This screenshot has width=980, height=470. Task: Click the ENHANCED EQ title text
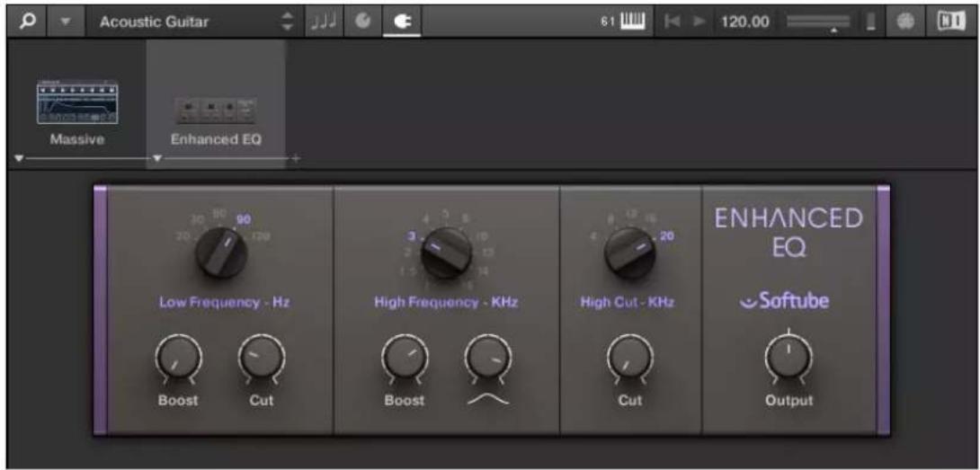[788, 233]
